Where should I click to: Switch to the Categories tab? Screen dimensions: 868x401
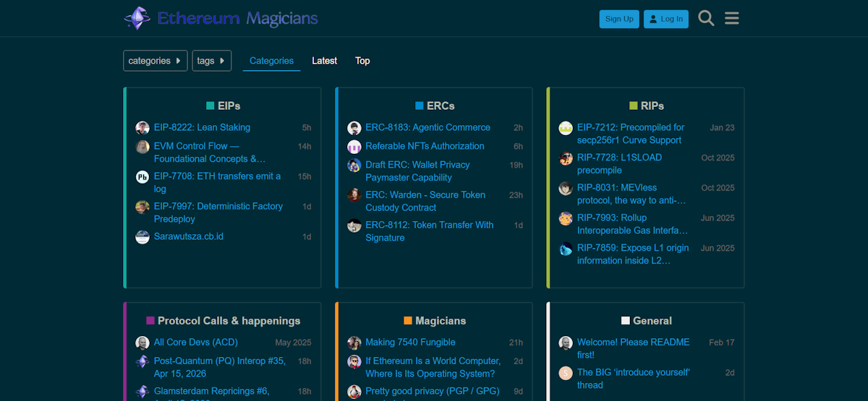[271, 61]
